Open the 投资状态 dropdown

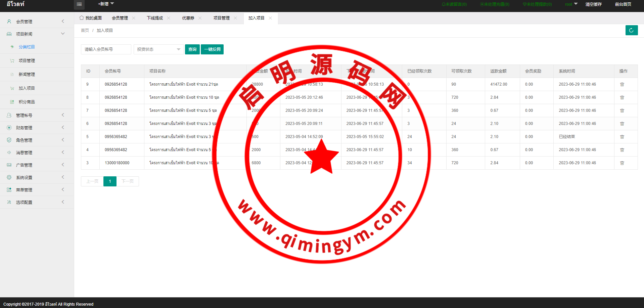(158, 49)
